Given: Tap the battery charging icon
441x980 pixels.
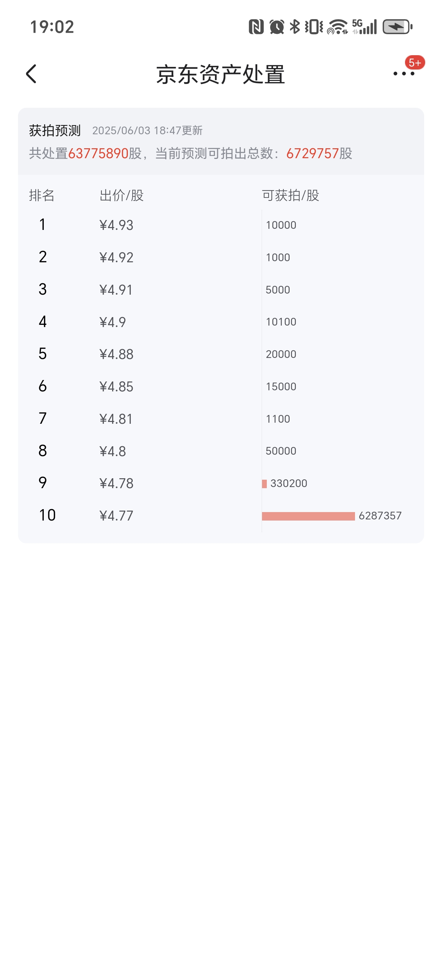Looking at the screenshot, I should point(397,27).
